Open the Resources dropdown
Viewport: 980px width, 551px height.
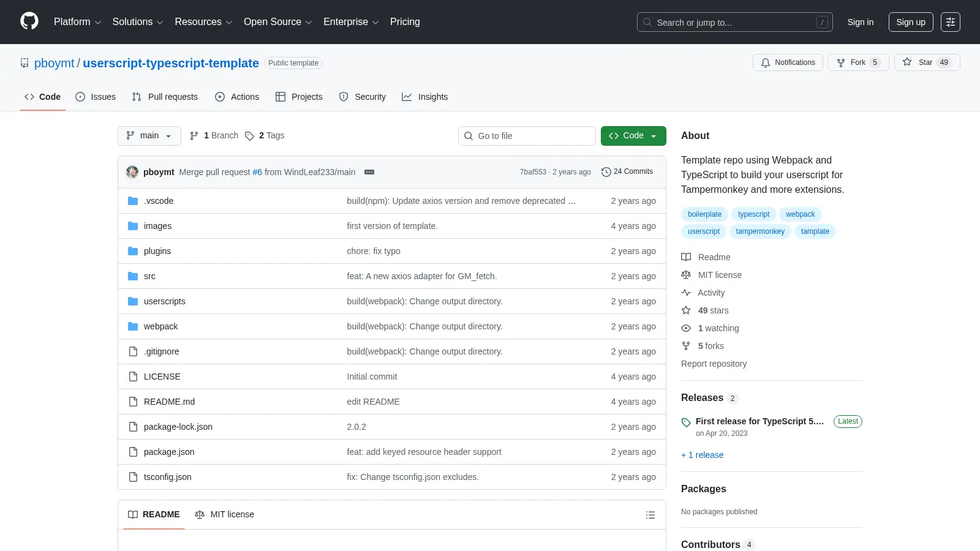pos(203,22)
